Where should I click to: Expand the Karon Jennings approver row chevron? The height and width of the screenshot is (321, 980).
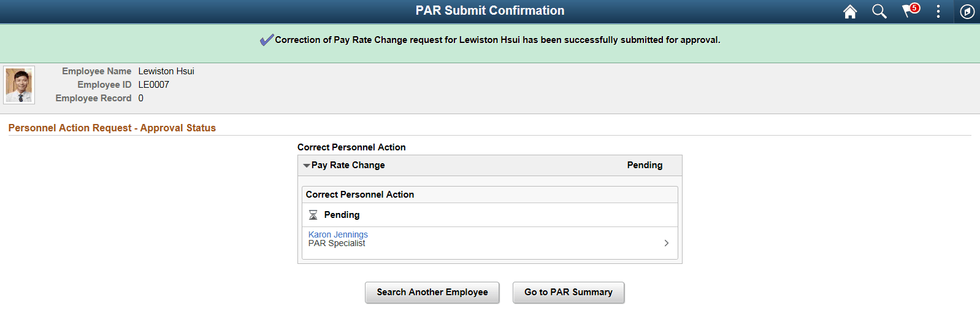tap(666, 243)
